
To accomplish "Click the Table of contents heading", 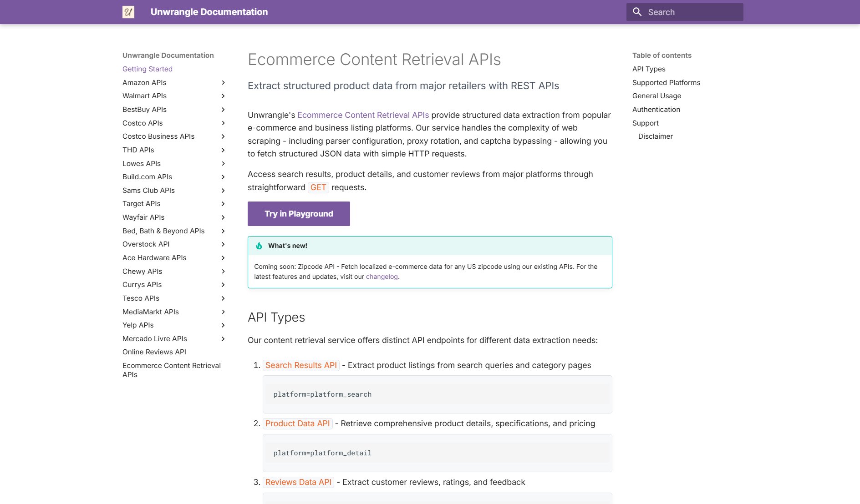I will click(x=662, y=55).
